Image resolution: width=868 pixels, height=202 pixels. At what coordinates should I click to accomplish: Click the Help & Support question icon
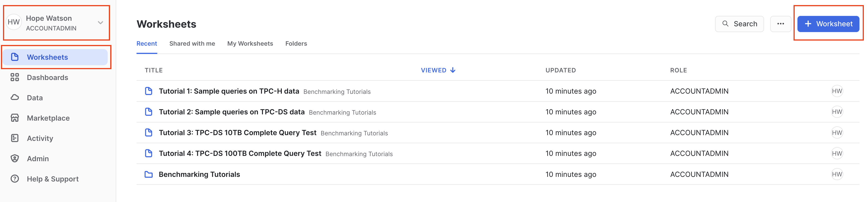click(15, 179)
